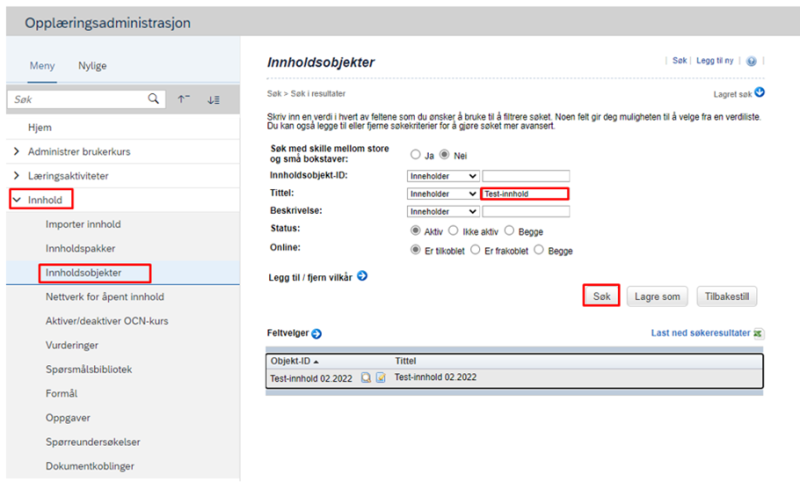Click the collapse-all arrow icon above menu
Screen dimensions: 800x490
[184, 99]
